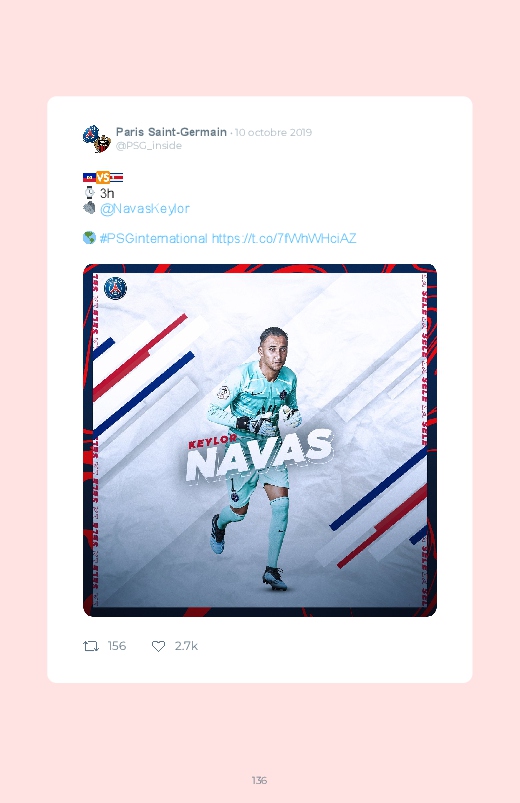The height and width of the screenshot is (803, 520).
Task: Click the Costa Rica flag emoji
Action: pos(117,178)
